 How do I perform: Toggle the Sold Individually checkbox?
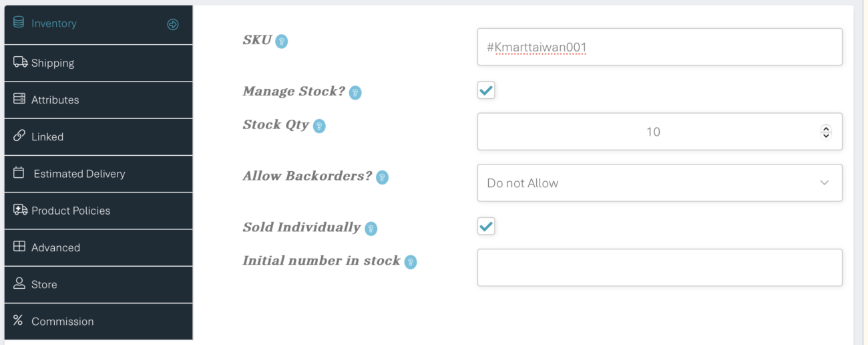[486, 227]
